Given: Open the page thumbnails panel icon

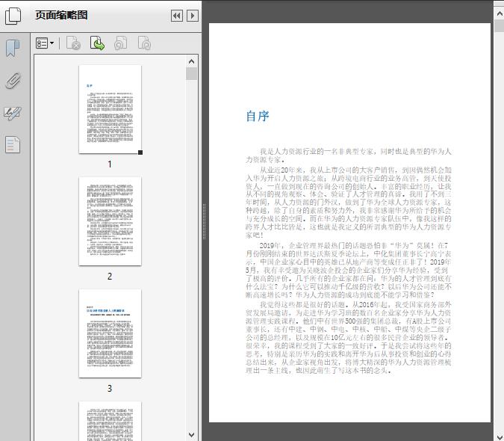Looking at the screenshot, I should [x=13, y=16].
